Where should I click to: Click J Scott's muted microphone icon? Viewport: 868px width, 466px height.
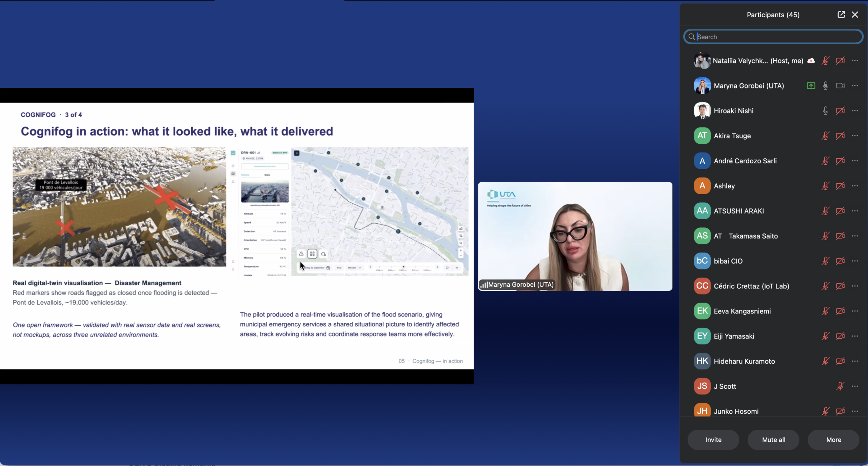click(840, 386)
